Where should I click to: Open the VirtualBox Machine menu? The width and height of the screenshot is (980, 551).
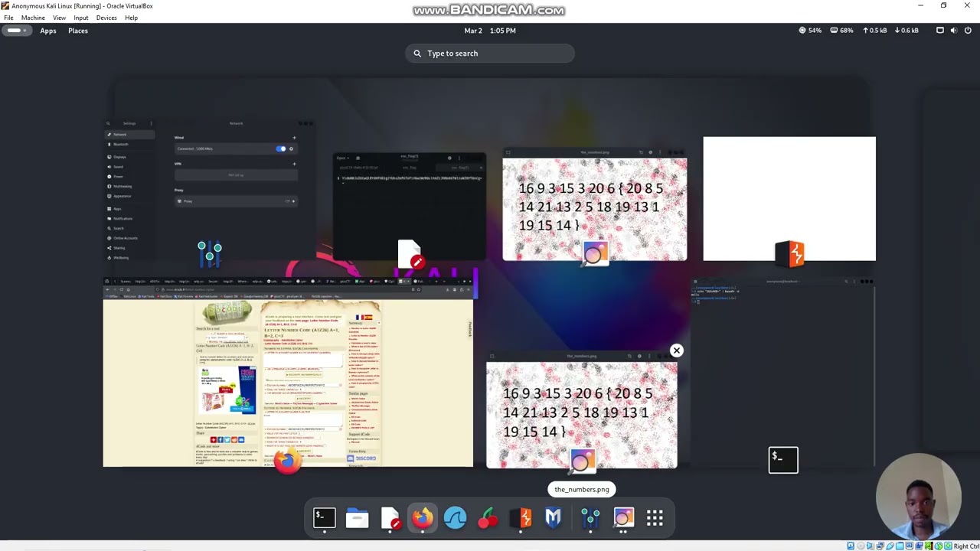coord(33,18)
